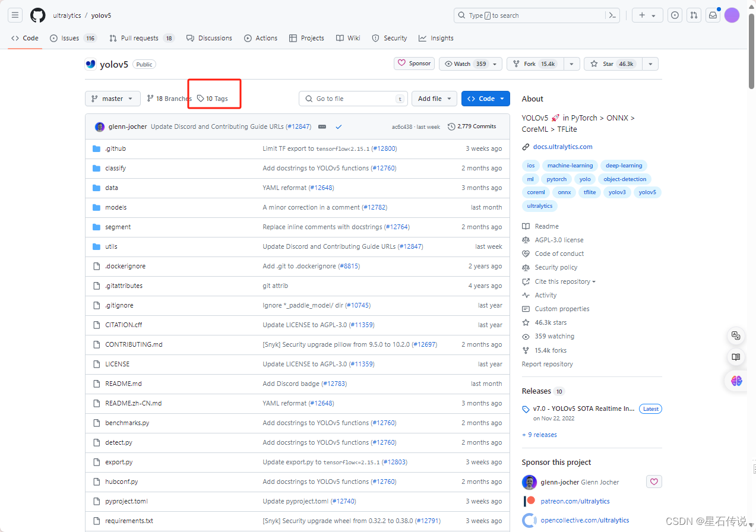Click the pytorch topic tag
Viewport: 756px width, 532px height.
coord(556,179)
